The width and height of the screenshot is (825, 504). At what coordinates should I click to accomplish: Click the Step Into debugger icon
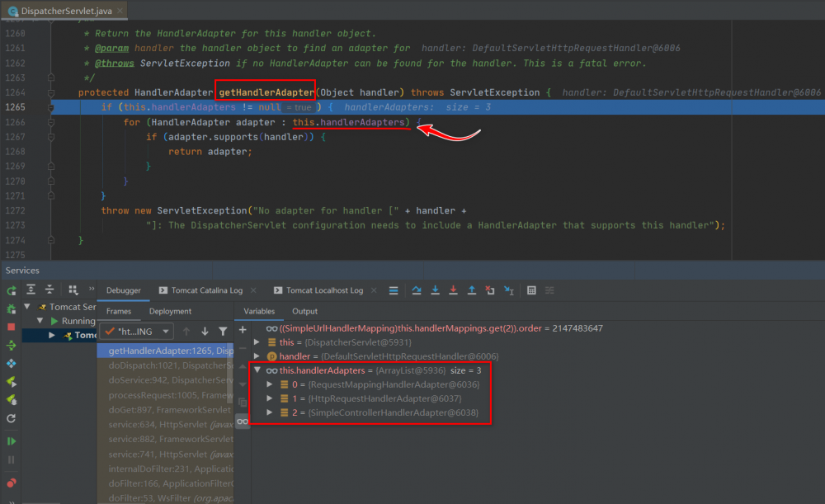coord(435,290)
